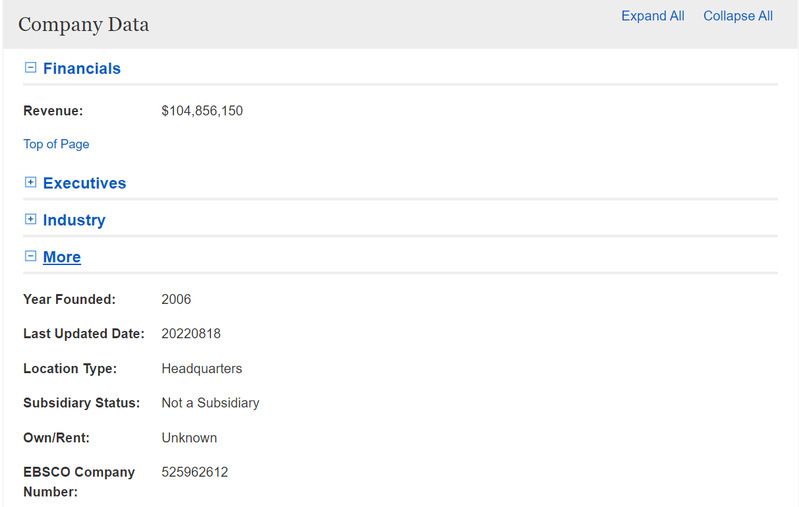The height and width of the screenshot is (507, 799).
Task: Jump to Top of Page link
Action: click(56, 144)
